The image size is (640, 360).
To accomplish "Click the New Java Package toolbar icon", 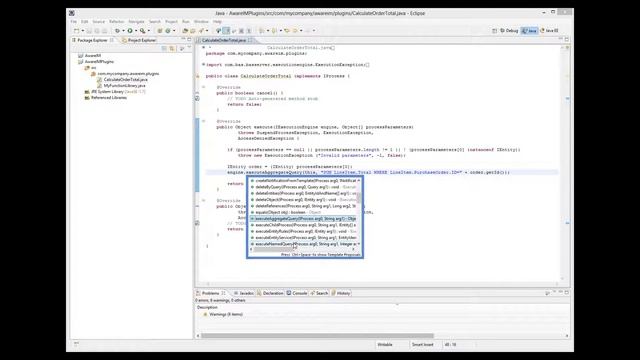I will point(160,31).
